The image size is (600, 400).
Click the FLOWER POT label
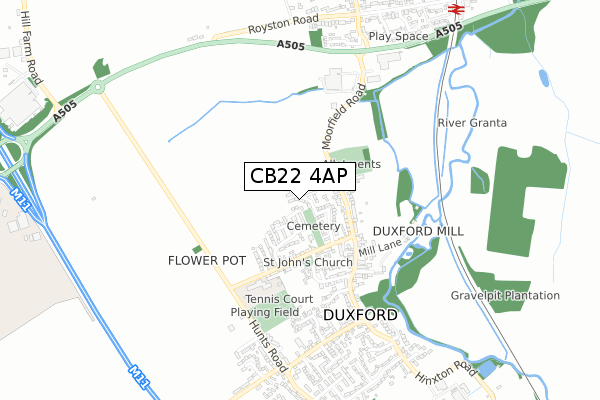pyautogui.click(x=207, y=261)
